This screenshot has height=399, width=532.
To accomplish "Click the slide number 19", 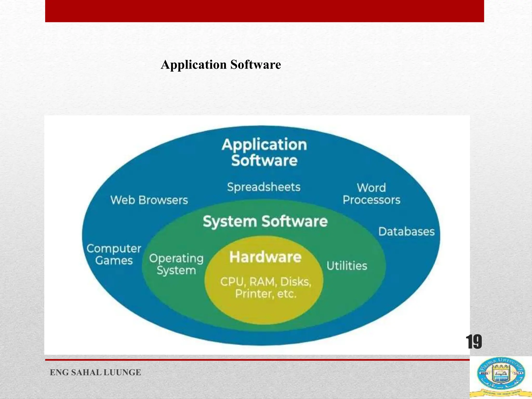I will pyautogui.click(x=474, y=342).
